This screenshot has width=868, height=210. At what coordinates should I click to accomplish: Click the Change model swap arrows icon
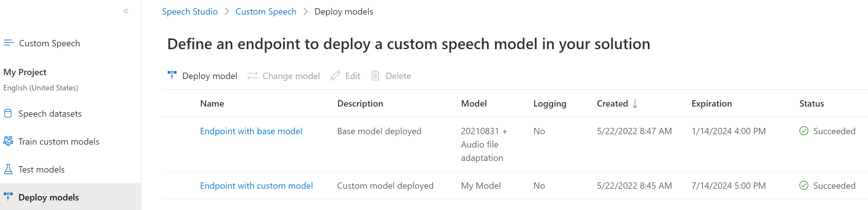tap(252, 76)
